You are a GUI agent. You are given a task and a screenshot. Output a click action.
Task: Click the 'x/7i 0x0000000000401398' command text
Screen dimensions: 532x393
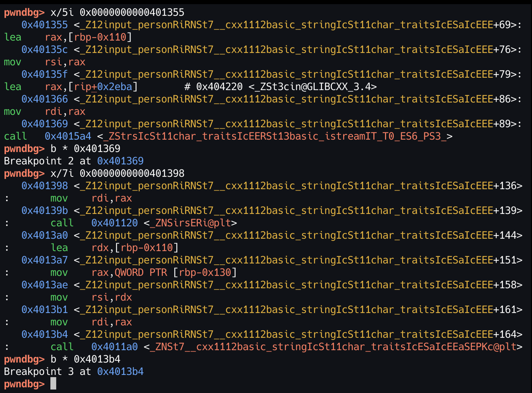(x=117, y=173)
